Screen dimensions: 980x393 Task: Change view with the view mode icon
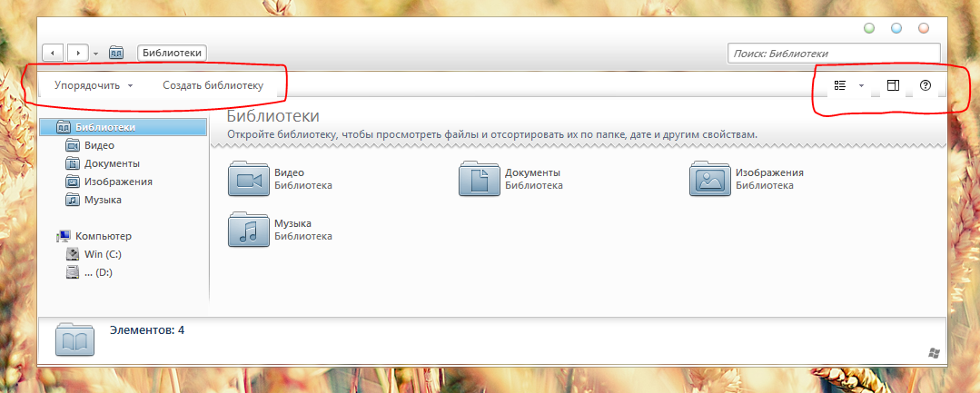(x=840, y=85)
